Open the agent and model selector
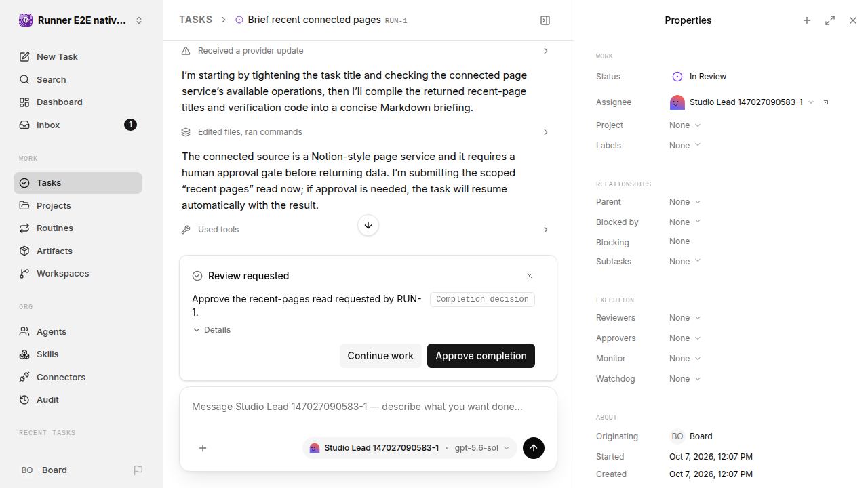The height and width of the screenshot is (488, 868). 410,448
